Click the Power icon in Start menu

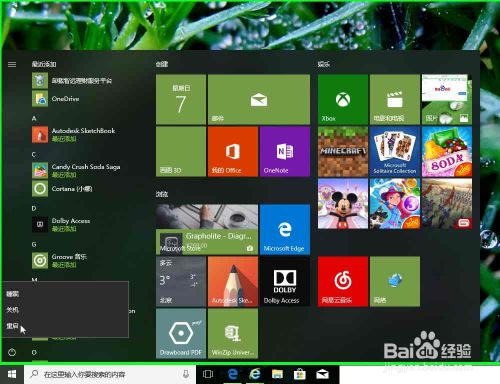[12, 352]
